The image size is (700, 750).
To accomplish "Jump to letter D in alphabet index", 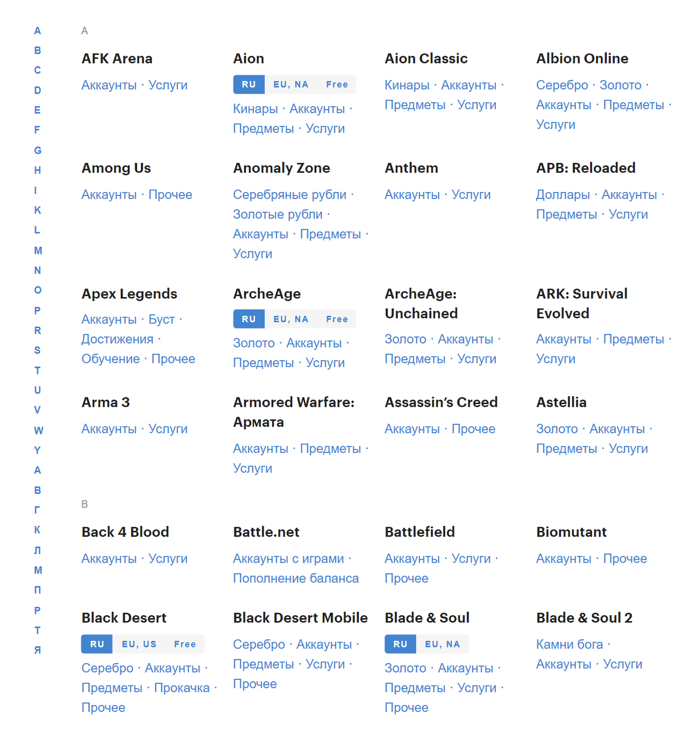I will (37, 90).
